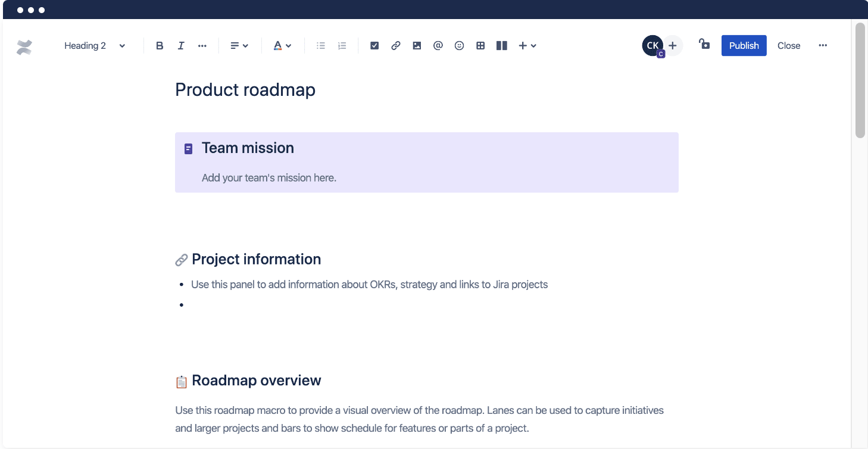Viewport: 868px width, 449px height.
Task: Insert an action item checkbox
Action: pyautogui.click(x=374, y=45)
